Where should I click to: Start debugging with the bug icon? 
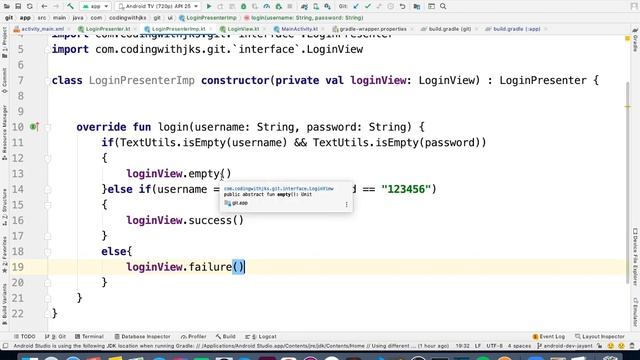(244, 7)
